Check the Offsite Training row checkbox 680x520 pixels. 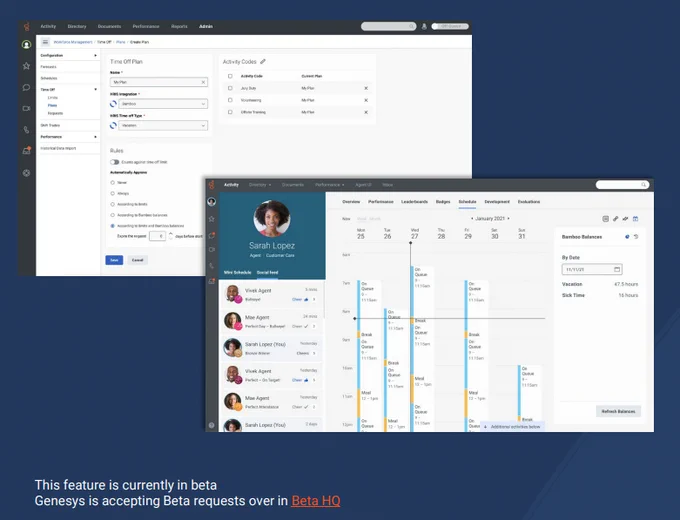pyautogui.click(x=230, y=112)
